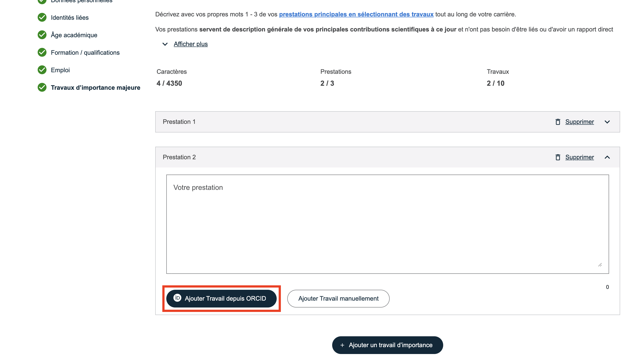The height and width of the screenshot is (358, 644).
Task: Focus the Votre prestation text area
Action: [x=387, y=224]
